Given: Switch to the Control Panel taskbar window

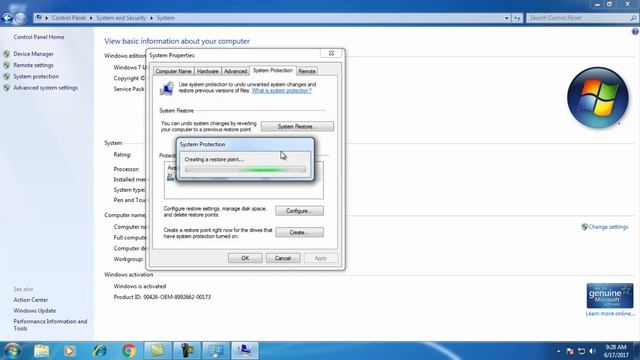Looking at the screenshot, I should coord(216,351).
